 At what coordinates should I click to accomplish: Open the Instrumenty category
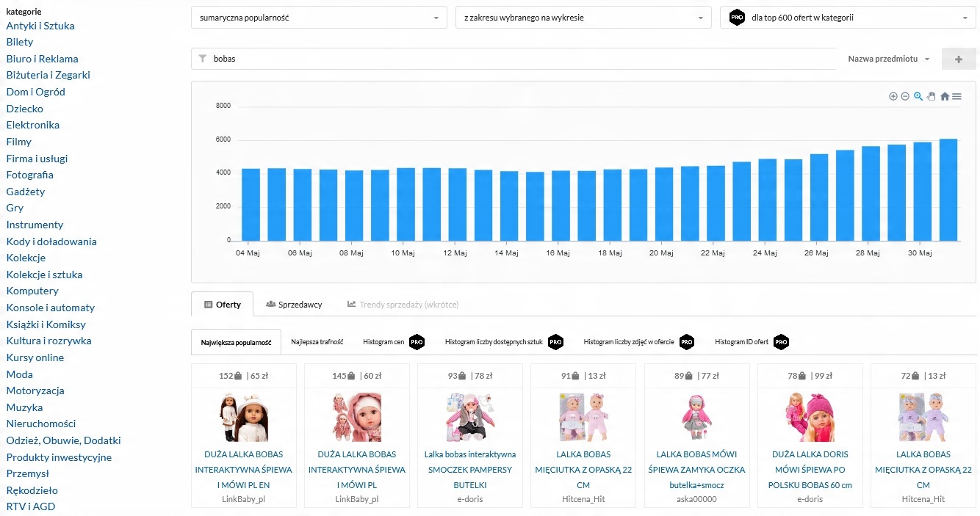point(35,225)
